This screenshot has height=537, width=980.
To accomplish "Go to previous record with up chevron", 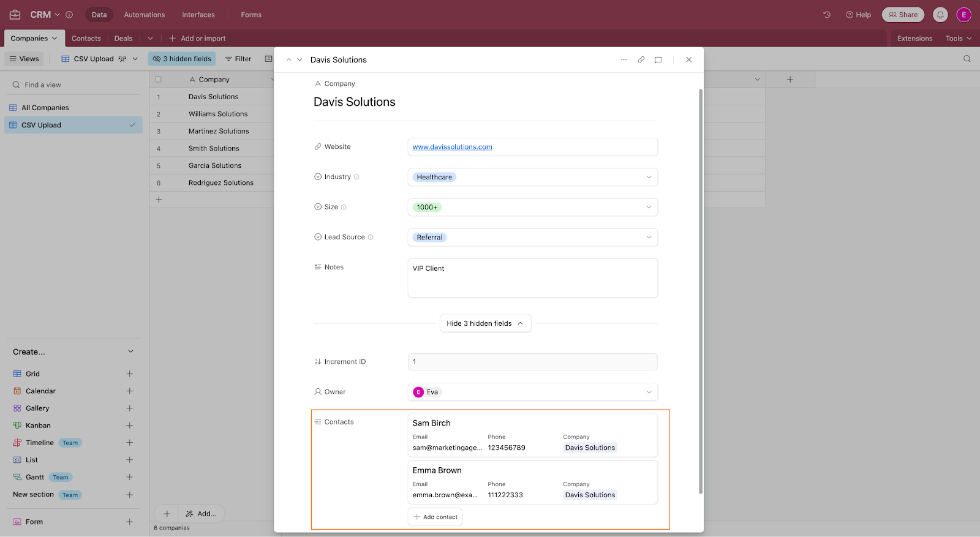I will [x=288, y=59].
